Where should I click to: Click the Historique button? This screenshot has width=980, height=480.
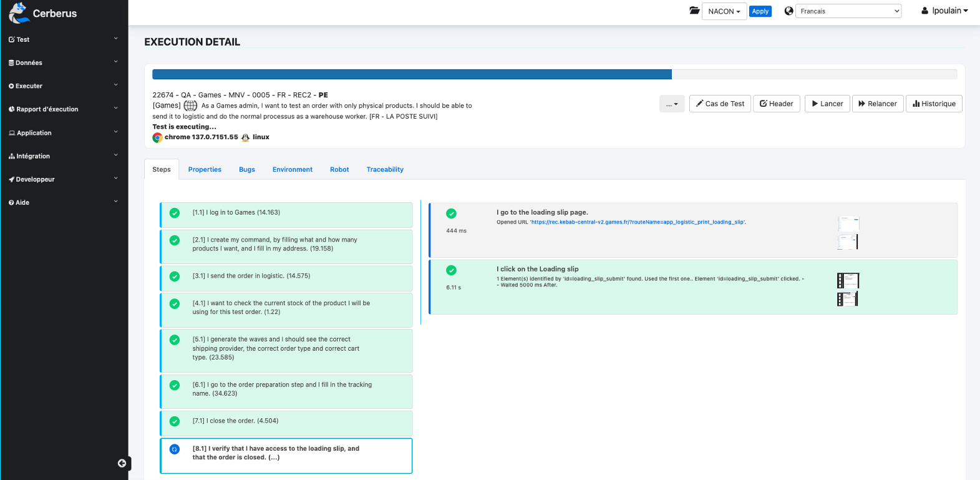pos(934,104)
